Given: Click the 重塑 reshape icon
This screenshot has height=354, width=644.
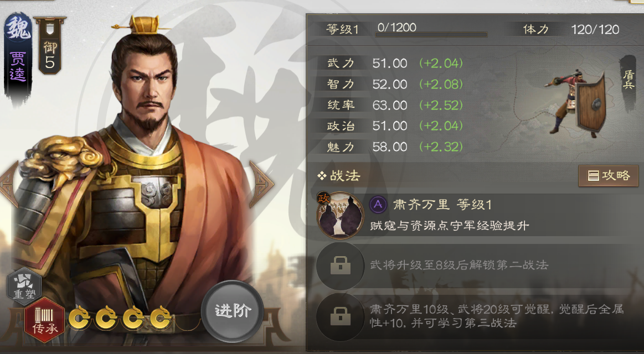Looking at the screenshot, I should [x=24, y=285].
